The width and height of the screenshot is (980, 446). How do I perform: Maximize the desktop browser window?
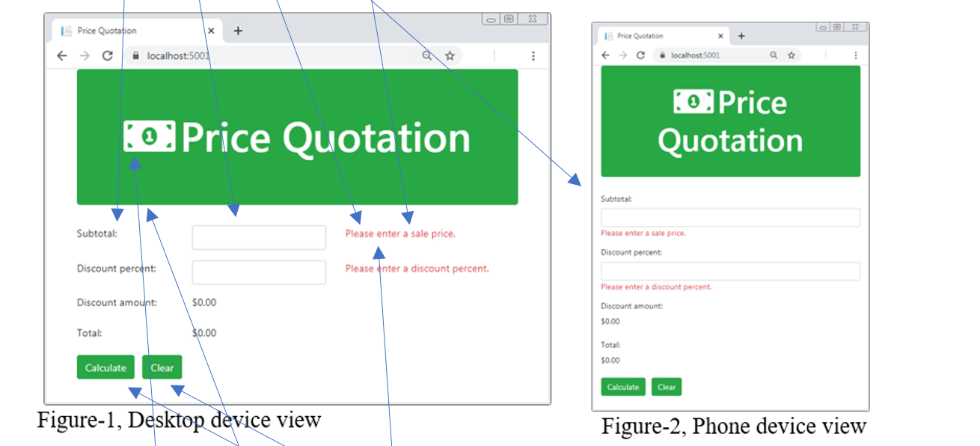(509, 19)
